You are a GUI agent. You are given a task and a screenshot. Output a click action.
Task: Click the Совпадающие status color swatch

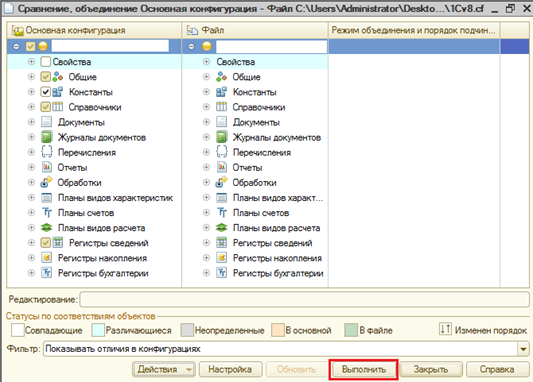tap(18, 330)
